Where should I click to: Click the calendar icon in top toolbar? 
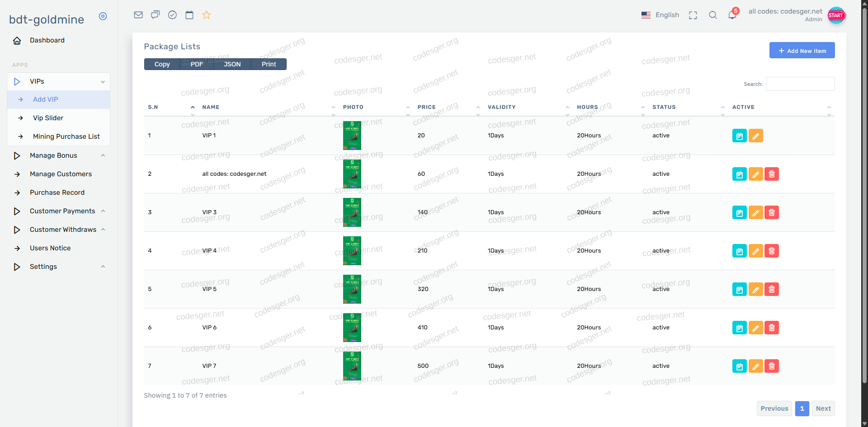click(x=189, y=15)
